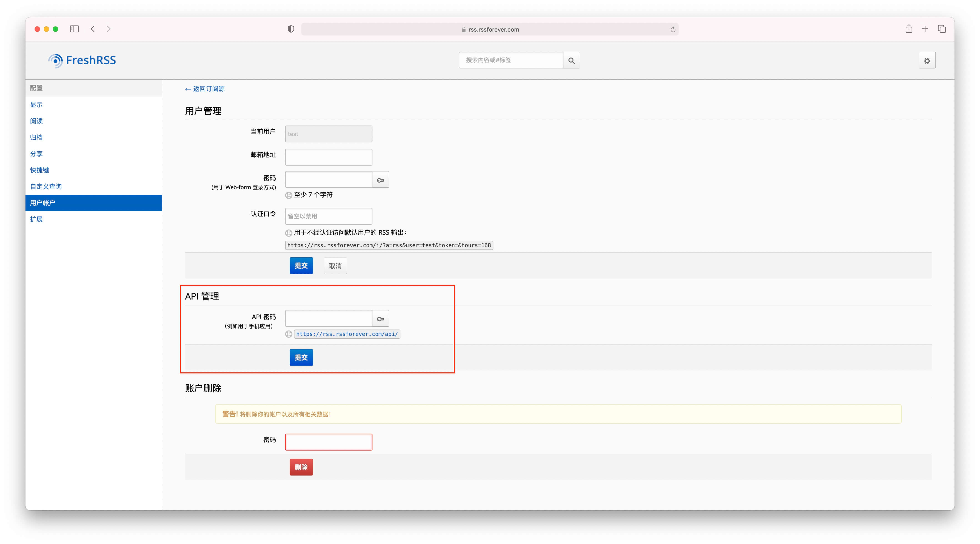The height and width of the screenshot is (544, 980).
Task: Click Safari share icon
Action: pos(908,29)
